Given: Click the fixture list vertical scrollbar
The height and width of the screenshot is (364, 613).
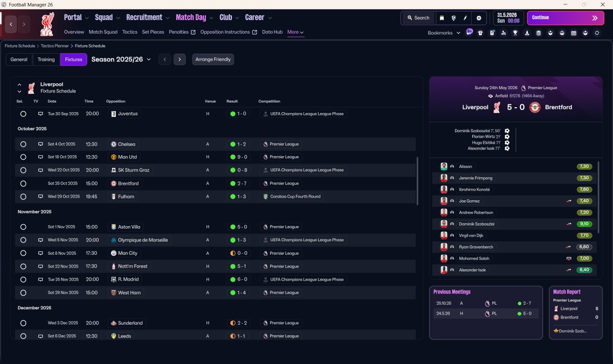Looking at the screenshot, I should (418, 181).
